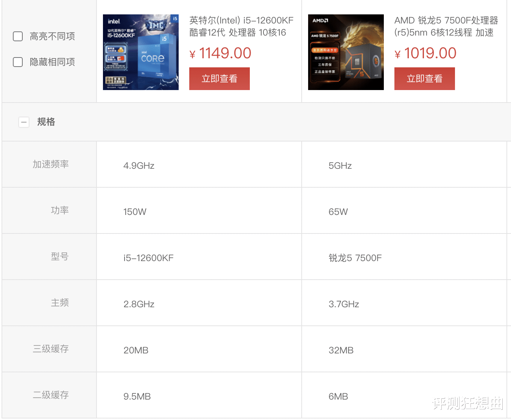
Task: Collapse the 规格 section
Action: pyautogui.click(x=24, y=122)
